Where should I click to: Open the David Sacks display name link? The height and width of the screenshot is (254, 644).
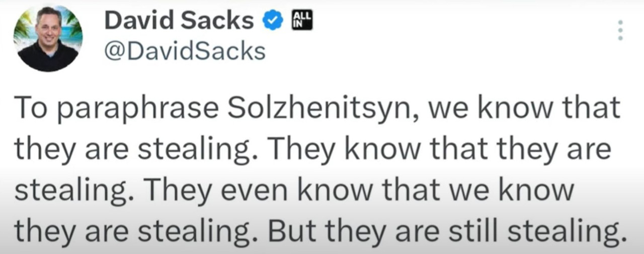point(179,21)
